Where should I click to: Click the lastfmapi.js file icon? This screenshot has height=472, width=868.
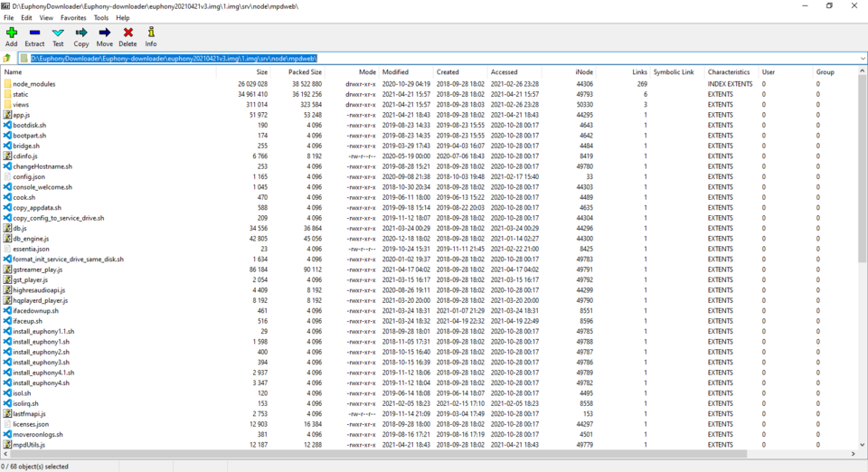(7, 414)
